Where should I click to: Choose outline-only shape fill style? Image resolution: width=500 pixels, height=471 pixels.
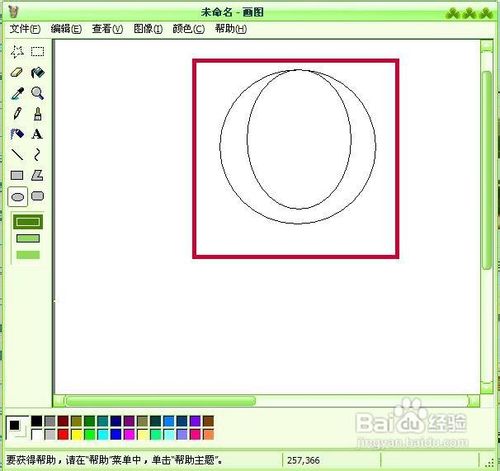[28, 222]
